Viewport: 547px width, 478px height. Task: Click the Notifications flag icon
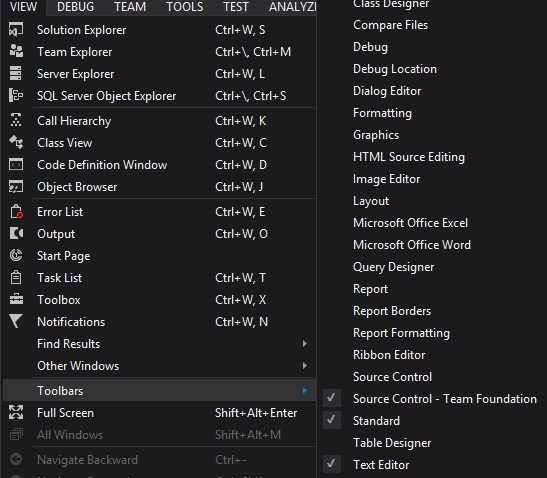[15, 321]
